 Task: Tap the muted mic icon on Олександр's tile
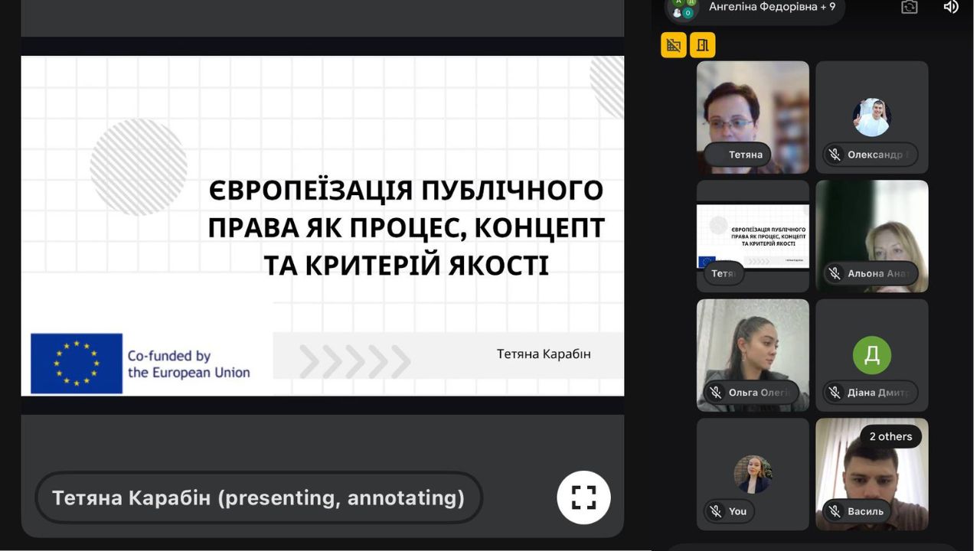pyautogui.click(x=835, y=155)
